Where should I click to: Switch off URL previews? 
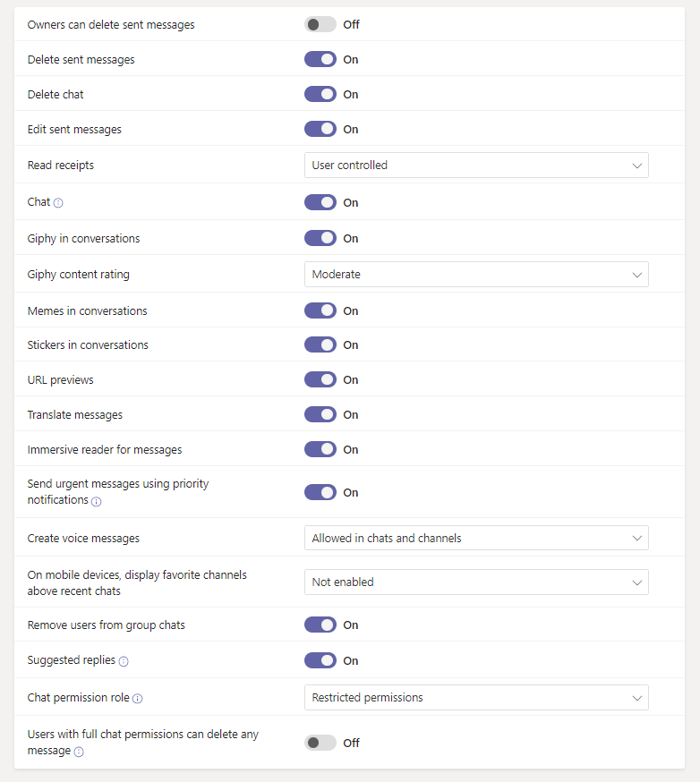point(320,379)
